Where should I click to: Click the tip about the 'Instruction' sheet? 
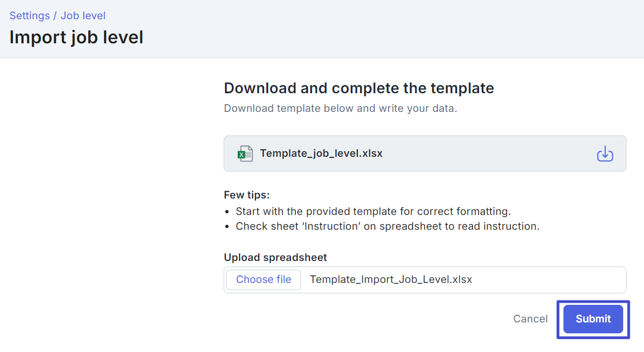point(387,226)
